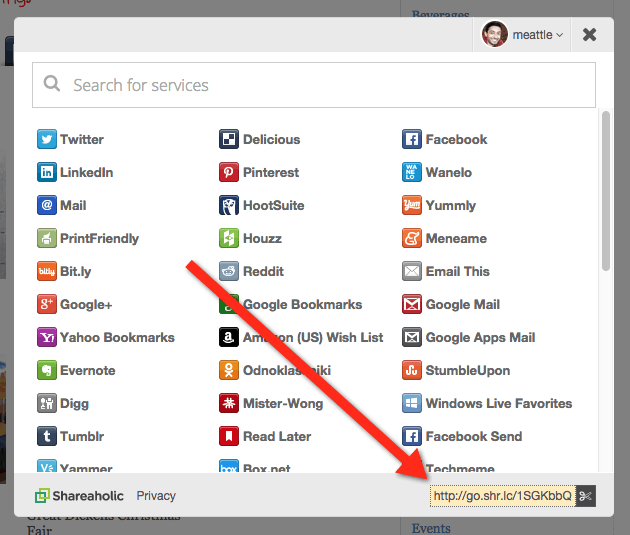
Task: Click the Digg icon
Action: tap(47, 403)
